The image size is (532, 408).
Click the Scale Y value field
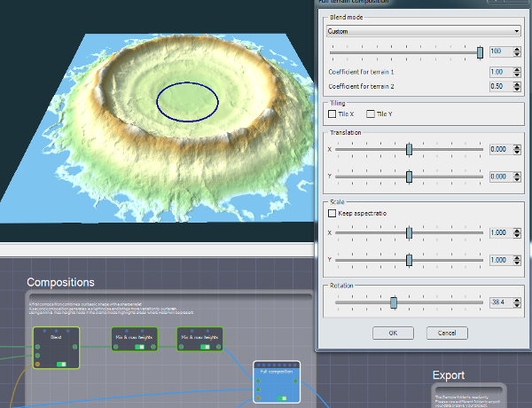[501, 260]
